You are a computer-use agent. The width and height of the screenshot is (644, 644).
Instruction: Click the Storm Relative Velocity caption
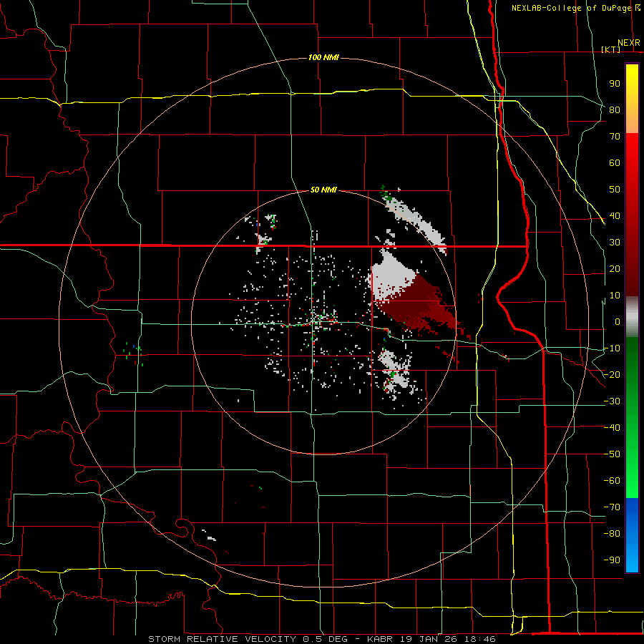point(321,639)
